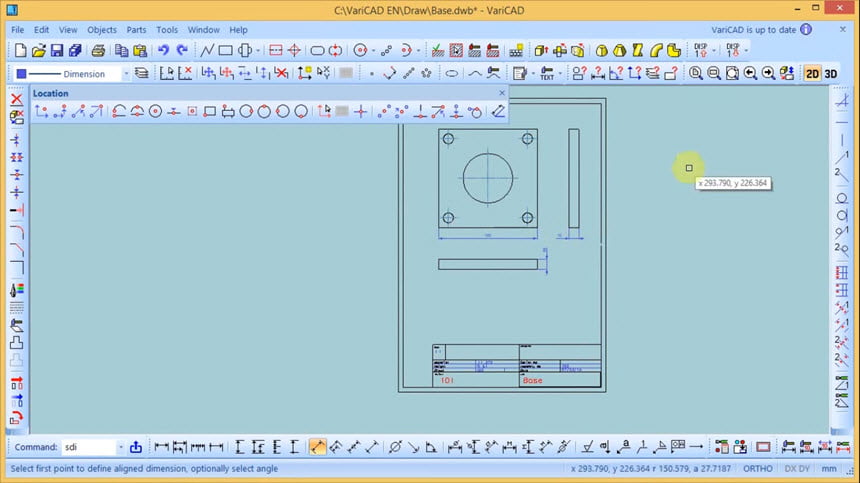
Task: Expand the second DISP dropdown arrow
Action: (x=746, y=50)
